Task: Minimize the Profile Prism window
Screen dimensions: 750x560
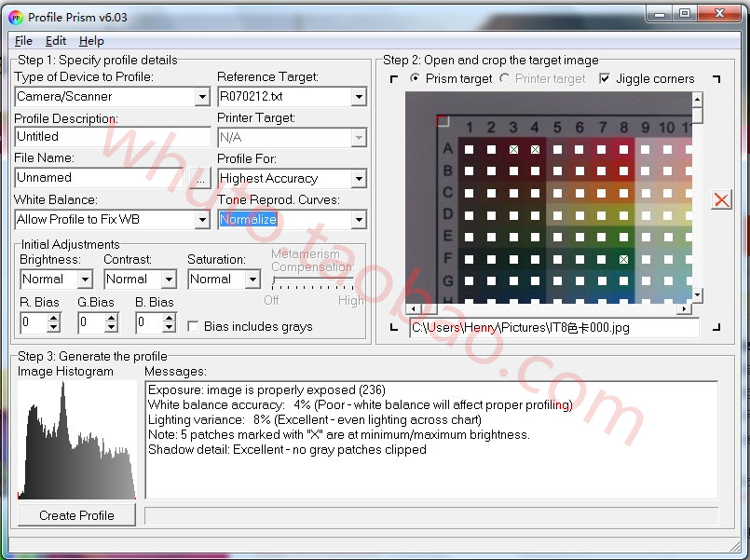Action: [x=659, y=14]
